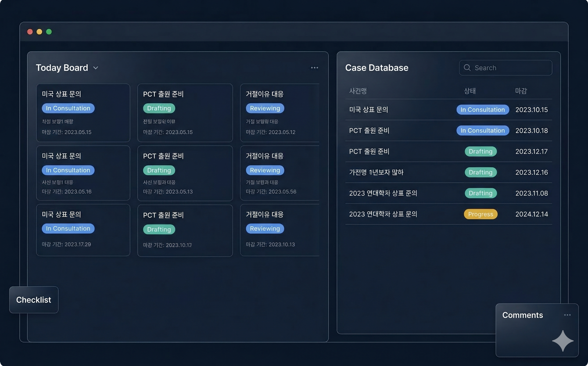Click the yellow Progress status badge
The image size is (588, 366).
[x=480, y=214]
